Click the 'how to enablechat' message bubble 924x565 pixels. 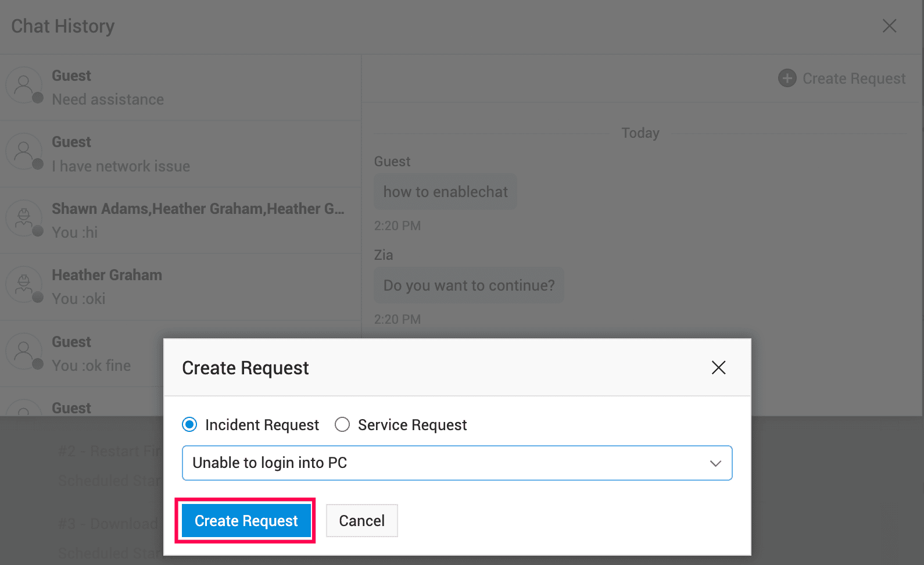tap(445, 192)
